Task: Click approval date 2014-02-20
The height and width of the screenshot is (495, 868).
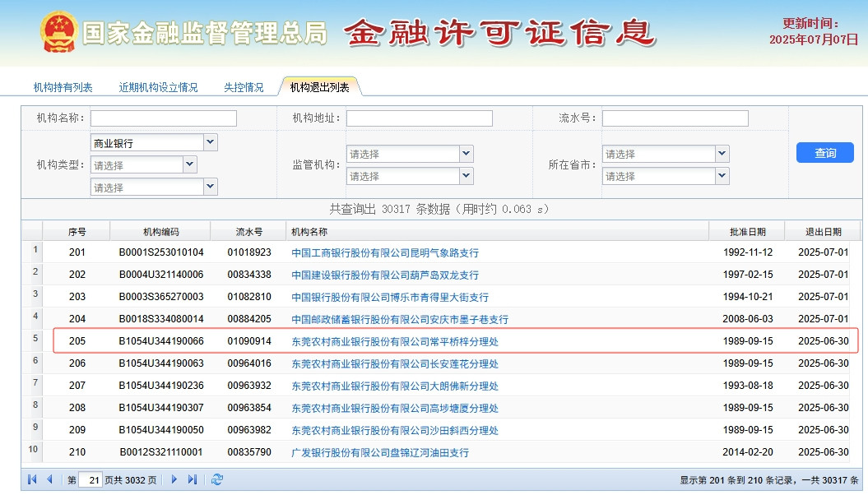Action: click(748, 452)
